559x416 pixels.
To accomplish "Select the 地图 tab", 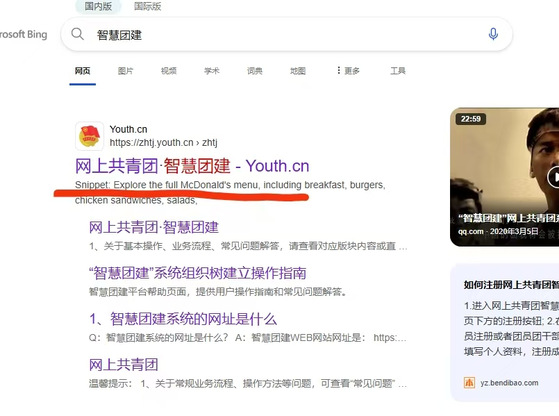I will (298, 71).
